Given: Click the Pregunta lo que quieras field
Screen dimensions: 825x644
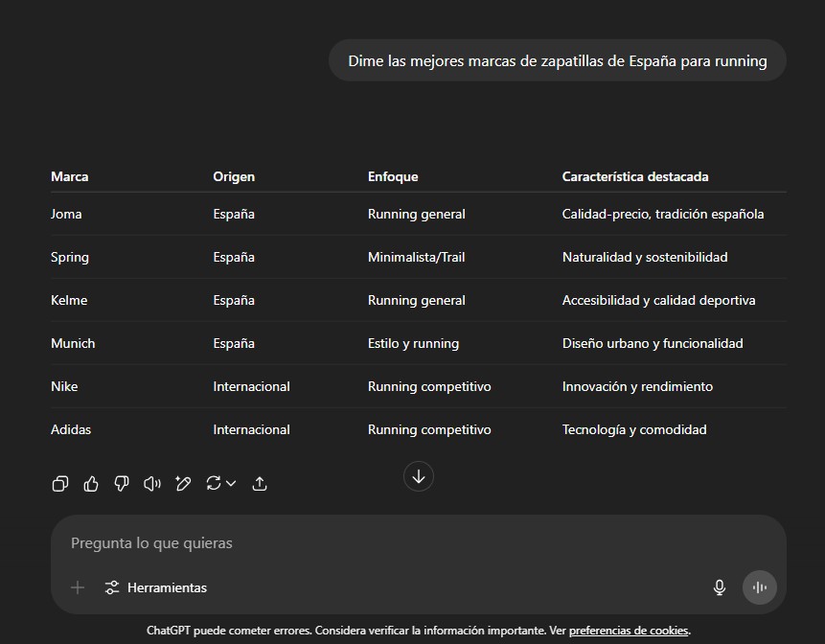Looking at the screenshot, I should click(287, 542).
